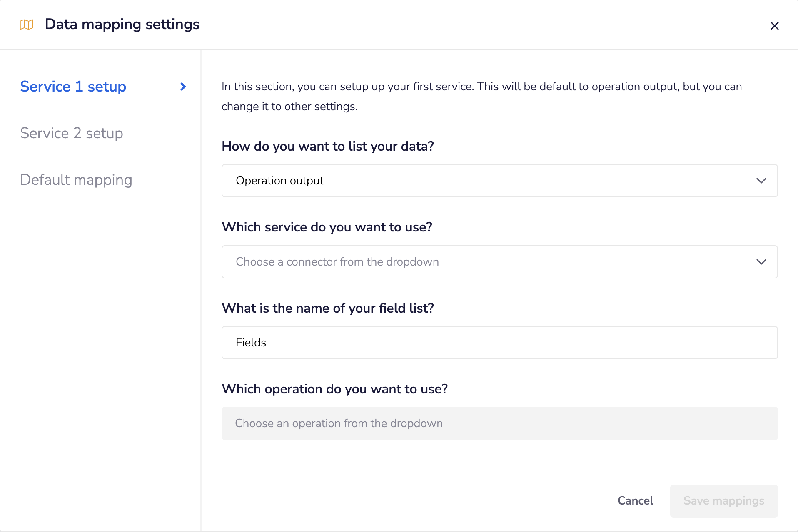Switch to the Service 2 setup tab

click(x=72, y=133)
